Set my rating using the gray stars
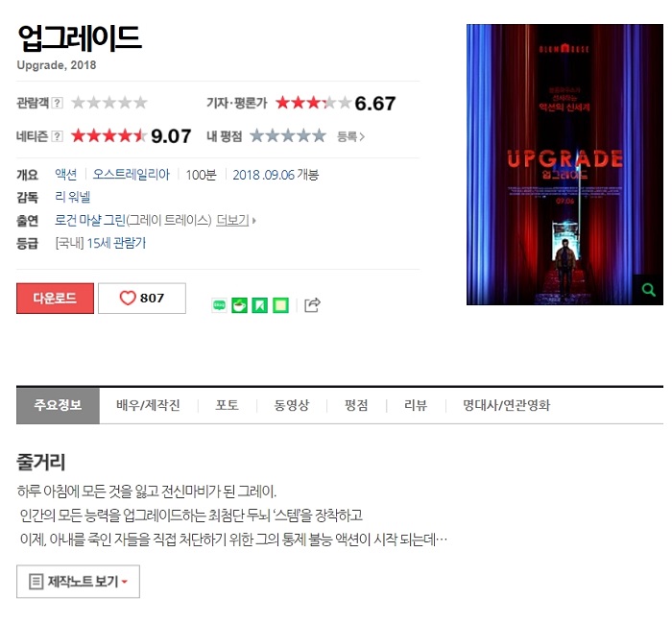 (288, 136)
